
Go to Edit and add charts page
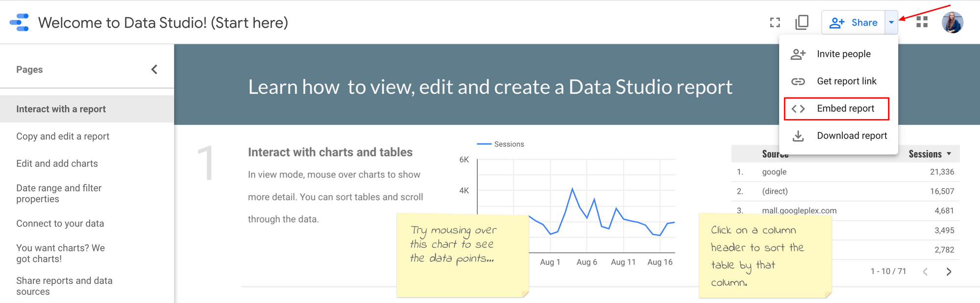click(57, 164)
